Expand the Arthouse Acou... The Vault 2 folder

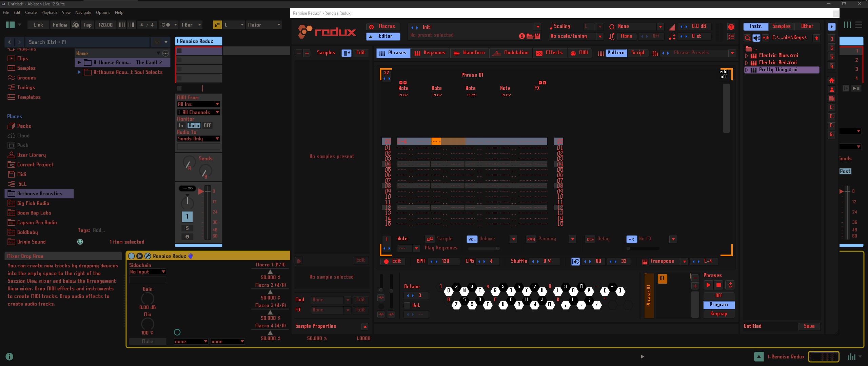(x=79, y=62)
